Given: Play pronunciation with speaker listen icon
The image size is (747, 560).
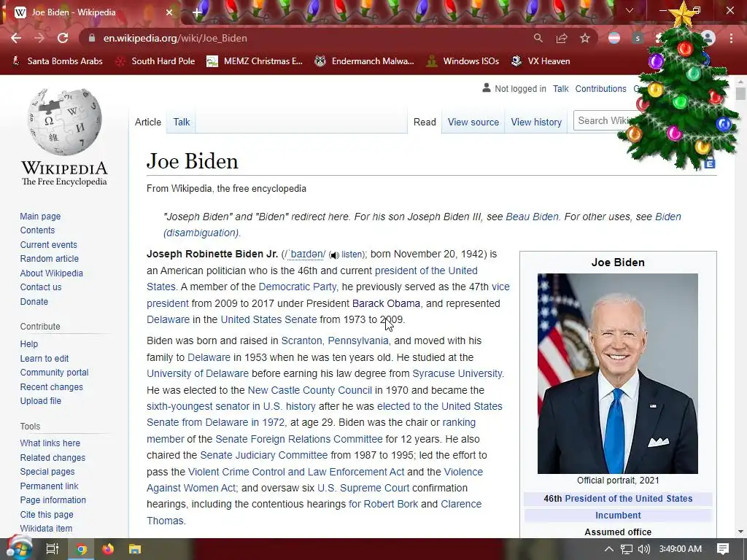Looking at the screenshot, I should click(334, 255).
